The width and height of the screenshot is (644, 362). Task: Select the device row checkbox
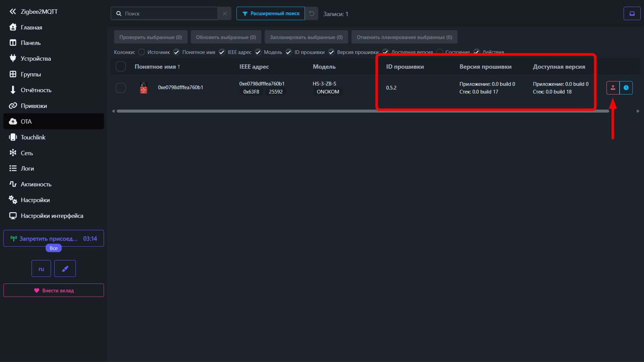click(121, 87)
